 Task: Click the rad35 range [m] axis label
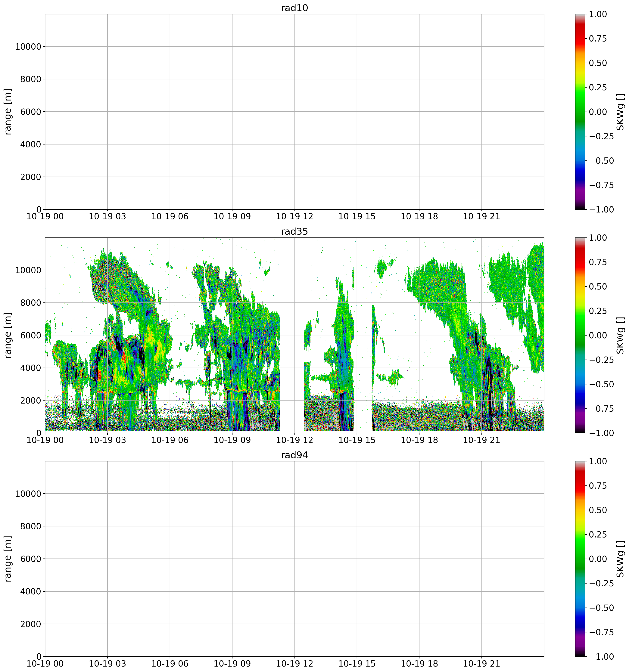pyautogui.click(x=8, y=335)
